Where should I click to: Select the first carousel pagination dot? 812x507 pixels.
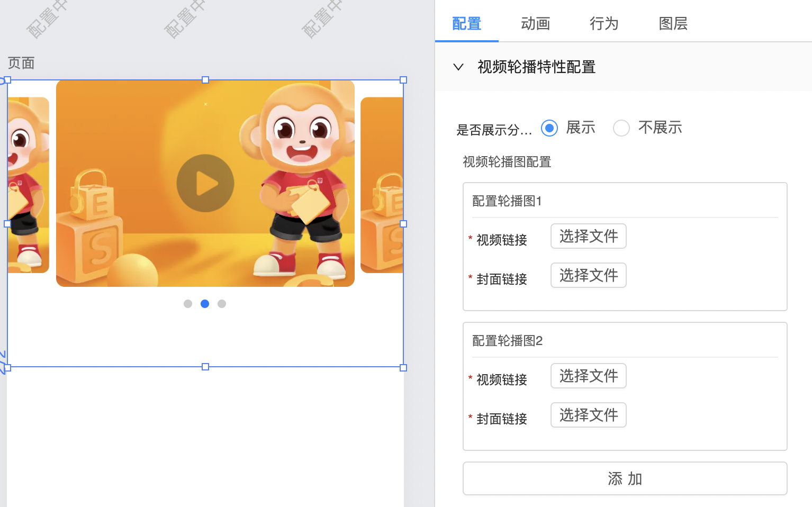tap(188, 304)
